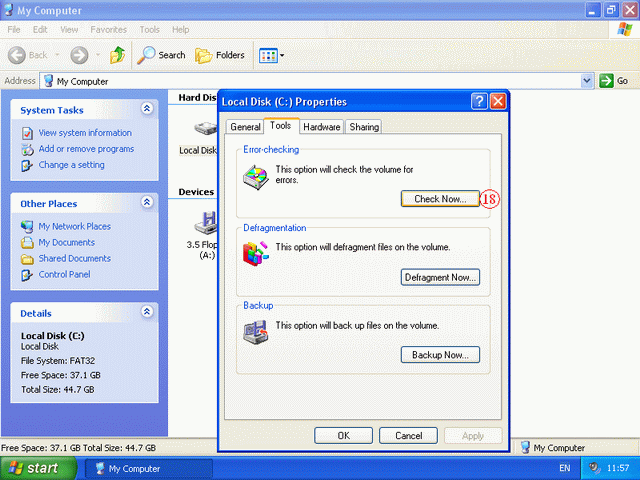
Task: Click the Back arrow toolbar icon
Action: [17, 55]
